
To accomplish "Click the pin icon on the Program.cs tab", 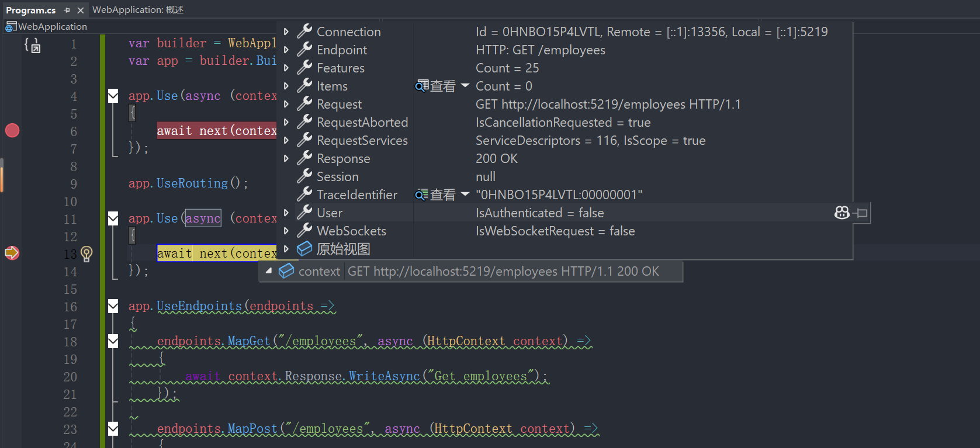I will click(x=67, y=10).
